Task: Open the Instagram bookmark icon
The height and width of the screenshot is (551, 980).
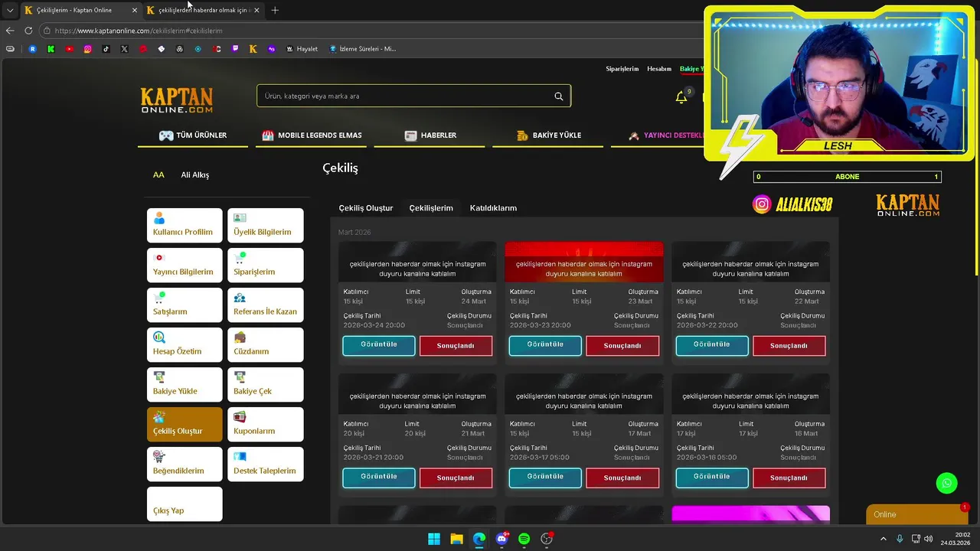Action: (87, 49)
